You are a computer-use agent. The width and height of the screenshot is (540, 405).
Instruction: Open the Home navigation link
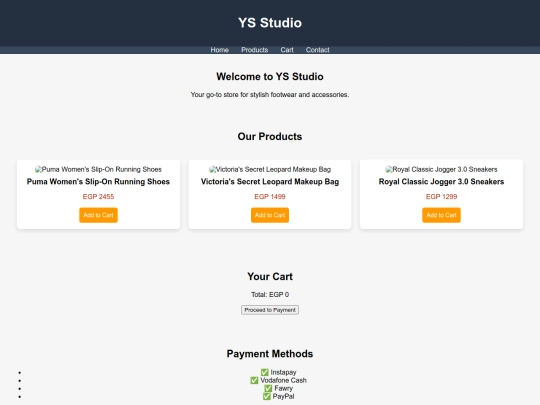pos(220,50)
